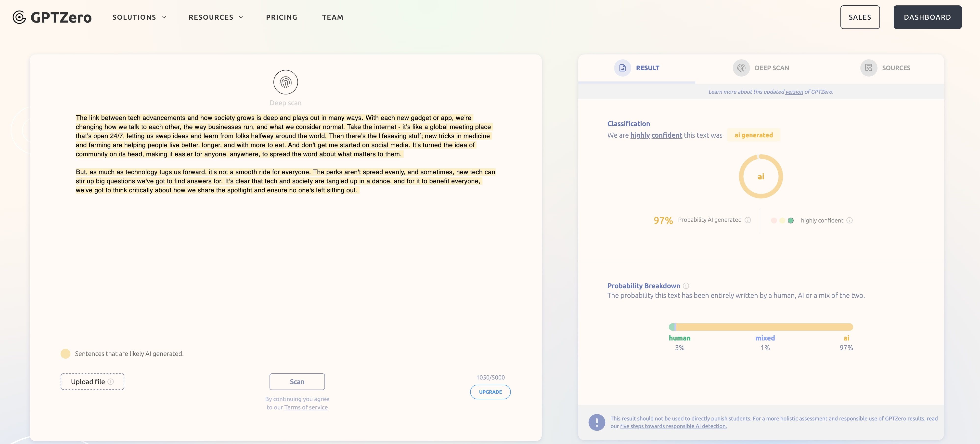The width and height of the screenshot is (980, 444).
Task: Click the info icon on Upload file
Action: (x=111, y=382)
